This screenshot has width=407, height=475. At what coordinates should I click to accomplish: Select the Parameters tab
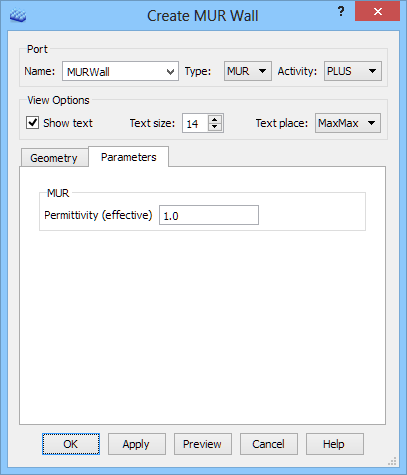tap(129, 157)
